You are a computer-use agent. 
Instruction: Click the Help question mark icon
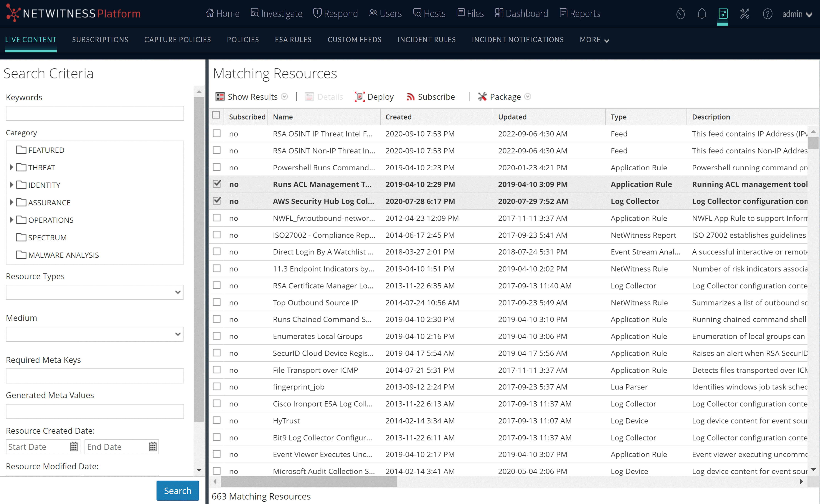(x=767, y=14)
